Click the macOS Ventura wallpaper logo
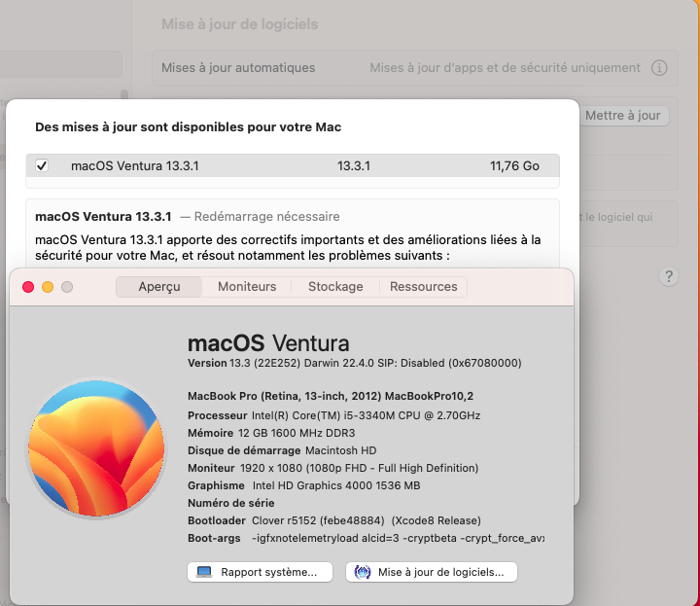The image size is (700, 606). point(96,447)
